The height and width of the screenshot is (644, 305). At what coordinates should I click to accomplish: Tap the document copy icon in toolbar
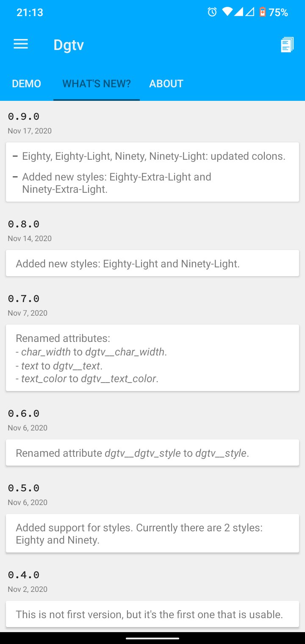287,45
